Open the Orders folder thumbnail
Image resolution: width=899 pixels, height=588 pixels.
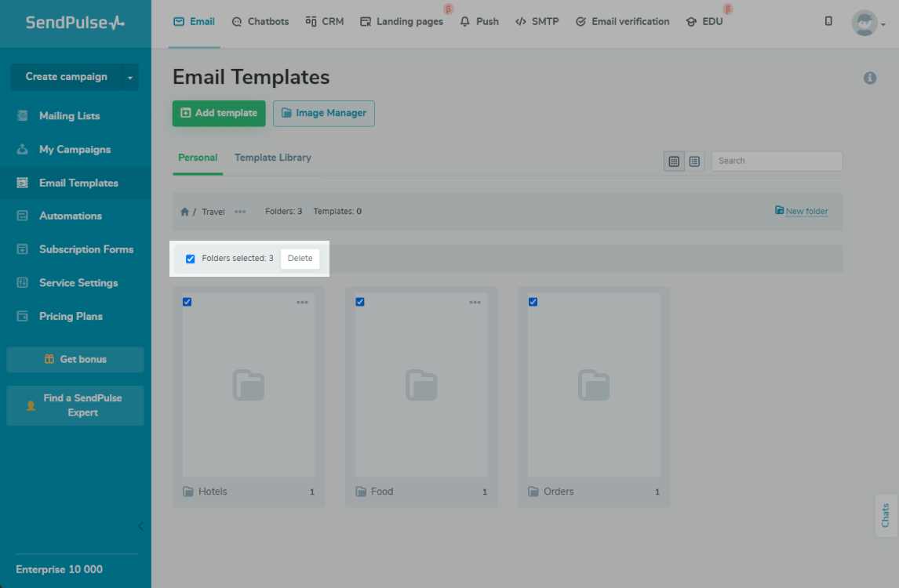click(x=594, y=385)
